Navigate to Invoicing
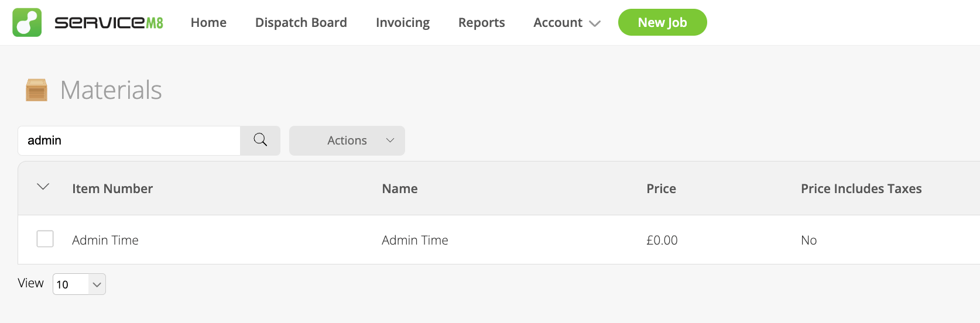Viewport: 980px width, 323px height. (403, 23)
